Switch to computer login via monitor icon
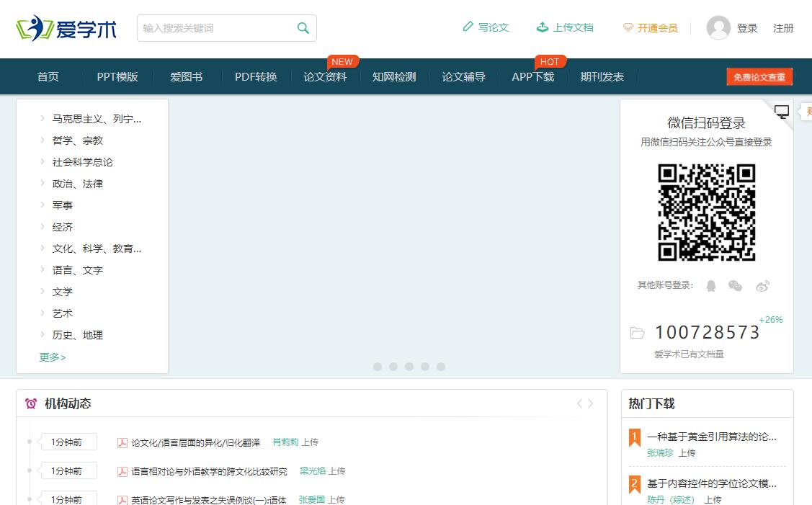The width and height of the screenshot is (812, 505). coord(782,112)
